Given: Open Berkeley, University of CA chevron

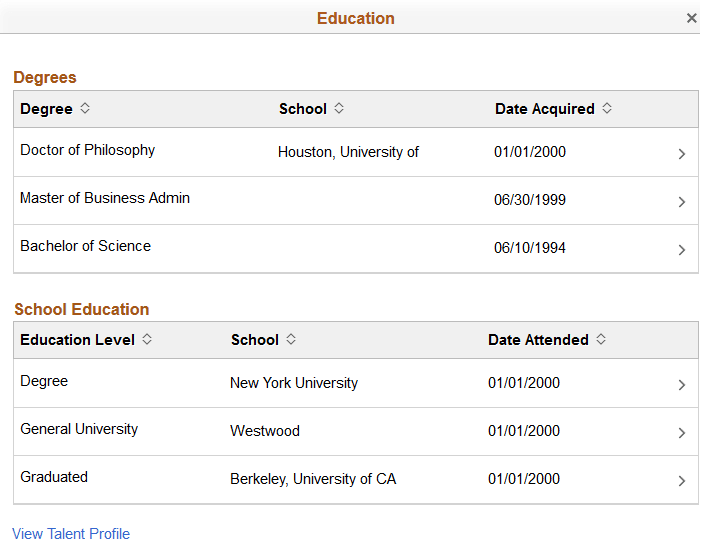Looking at the screenshot, I should [682, 481].
